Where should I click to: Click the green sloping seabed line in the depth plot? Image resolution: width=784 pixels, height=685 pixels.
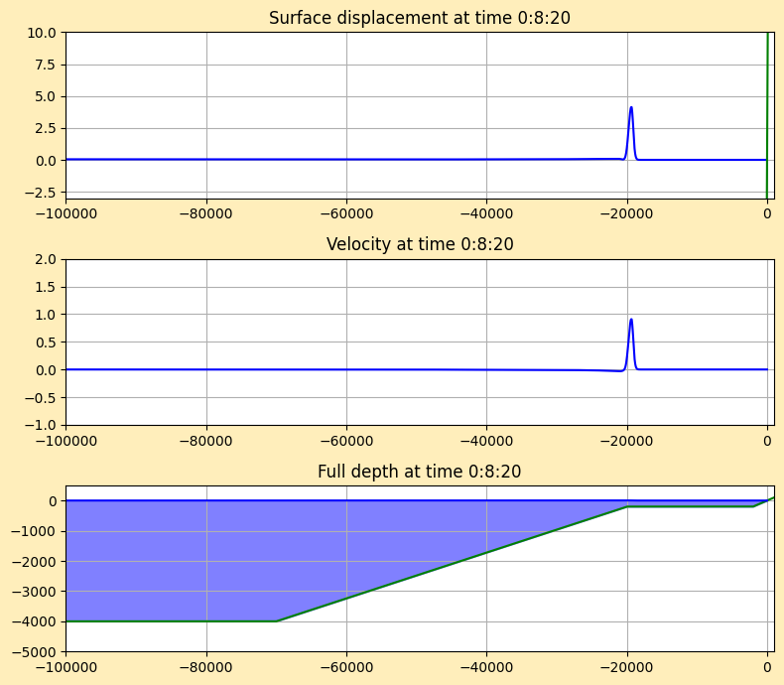click(x=452, y=564)
